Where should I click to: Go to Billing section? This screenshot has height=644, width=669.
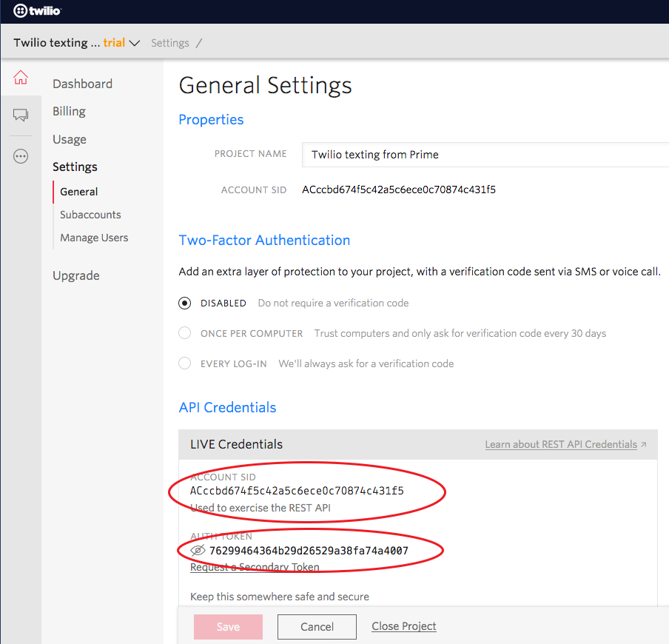coord(69,111)
